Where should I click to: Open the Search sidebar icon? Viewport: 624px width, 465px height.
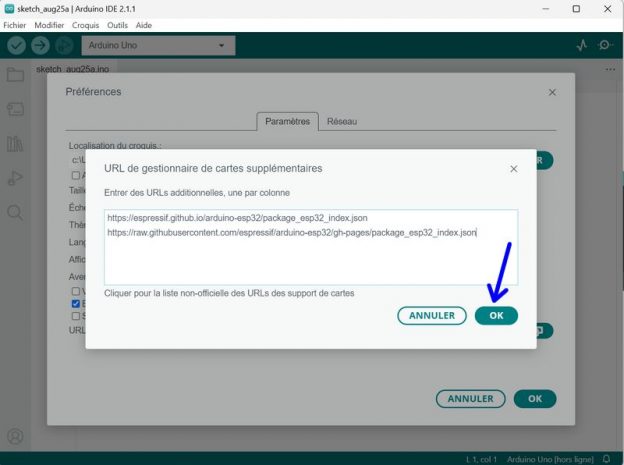[x=15, y=213]
